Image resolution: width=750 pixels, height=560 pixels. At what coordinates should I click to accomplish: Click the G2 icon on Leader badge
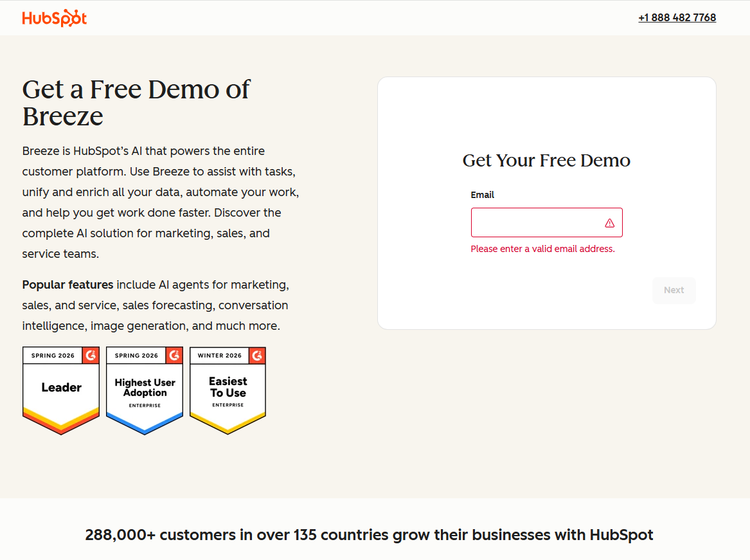(91, 356)
